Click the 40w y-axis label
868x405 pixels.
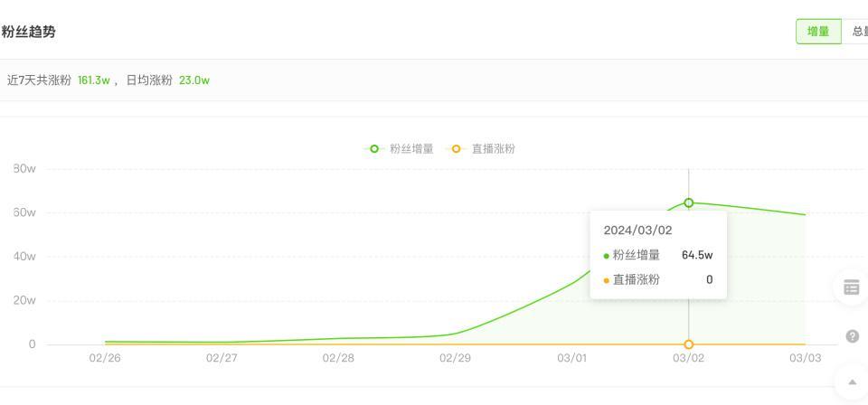pos(24,256)
